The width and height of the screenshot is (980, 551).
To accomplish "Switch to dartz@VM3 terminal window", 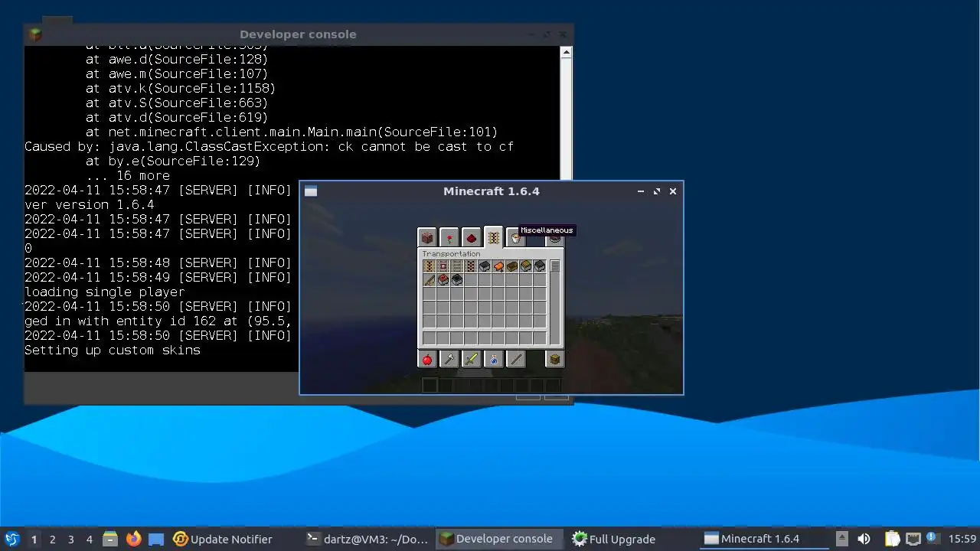I will [367, 539].
